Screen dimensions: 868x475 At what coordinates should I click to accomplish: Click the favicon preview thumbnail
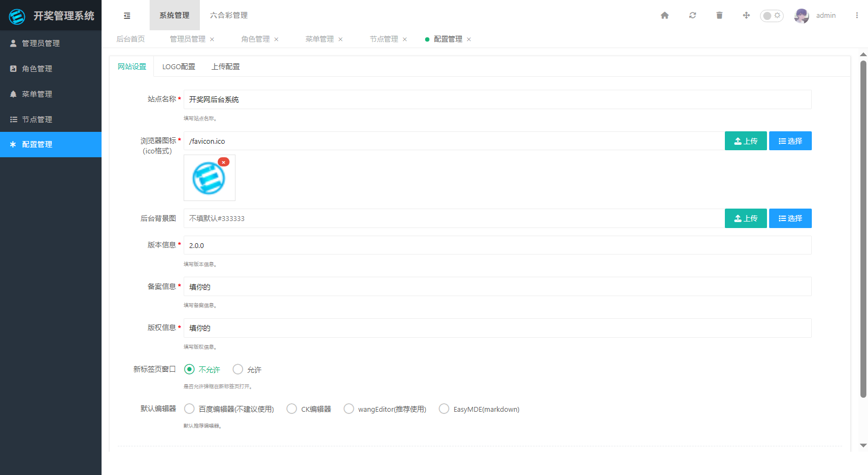[x=209, y=178]
